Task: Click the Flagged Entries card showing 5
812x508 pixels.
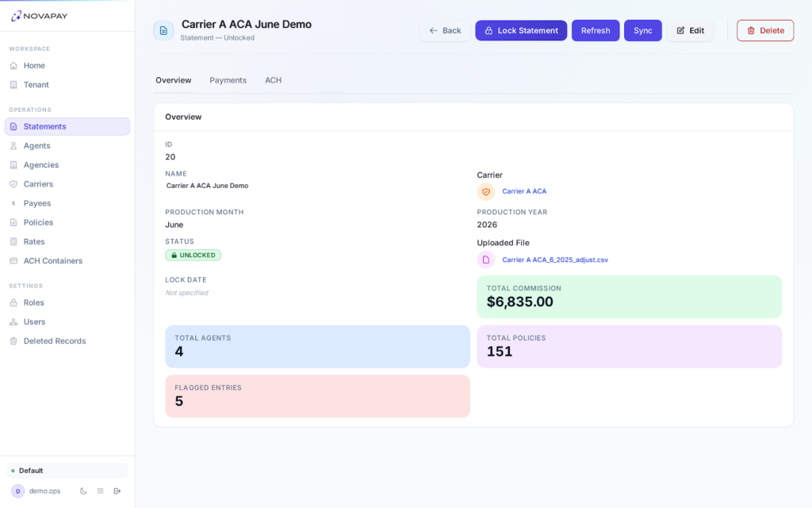Action: pos(317,397)
